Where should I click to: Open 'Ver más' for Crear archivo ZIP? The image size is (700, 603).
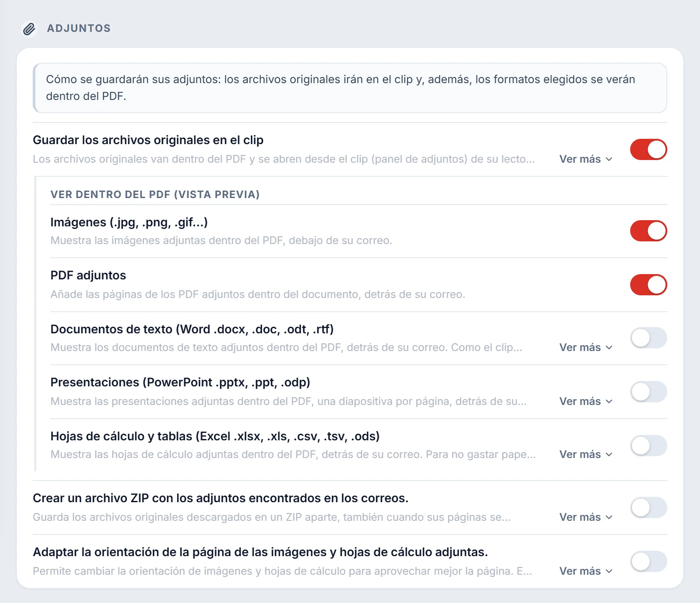(586, 517)
